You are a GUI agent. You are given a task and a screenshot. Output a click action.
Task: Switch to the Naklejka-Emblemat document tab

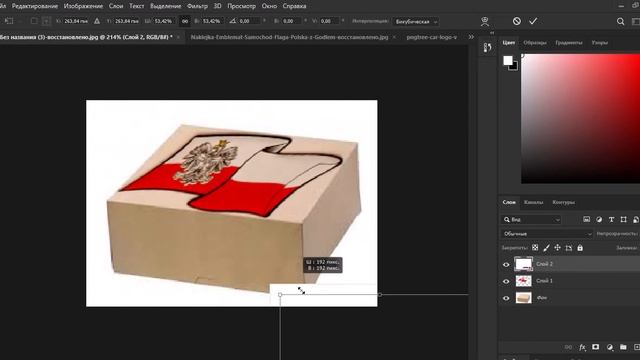tap(289, 37)
